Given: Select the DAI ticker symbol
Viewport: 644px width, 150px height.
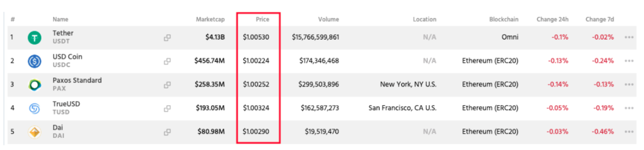Looking at the screenshot, I should point(58,136).
